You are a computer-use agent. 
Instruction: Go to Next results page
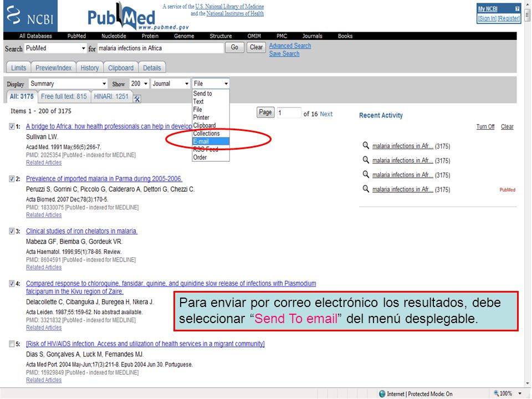[x=326, y=114]
